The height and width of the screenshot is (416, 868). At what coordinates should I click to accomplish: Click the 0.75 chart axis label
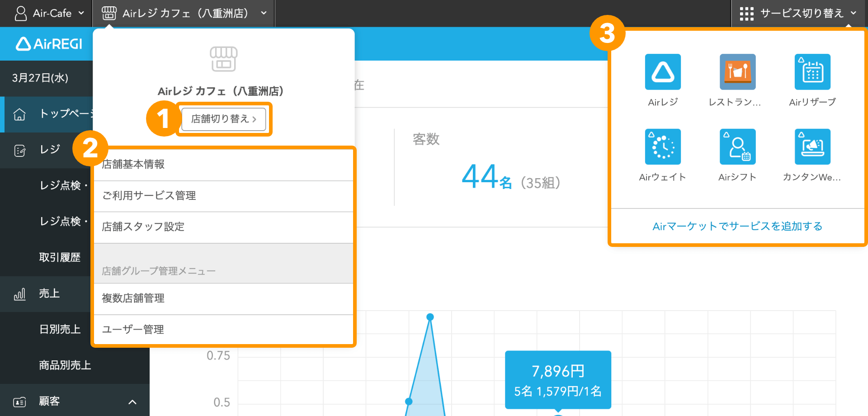(218, 356)
